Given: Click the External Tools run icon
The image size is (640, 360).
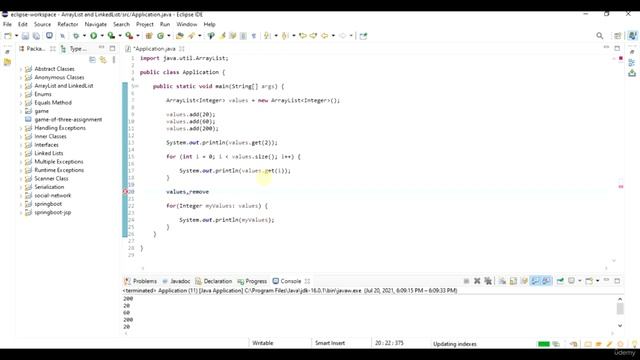Looking at the screenshot, I should (129, 36).
